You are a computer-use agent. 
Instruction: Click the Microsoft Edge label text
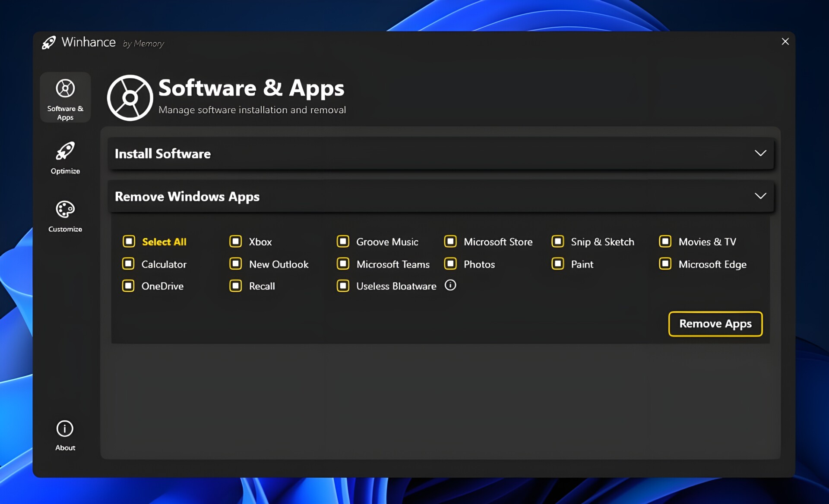(x=712, y=265)
